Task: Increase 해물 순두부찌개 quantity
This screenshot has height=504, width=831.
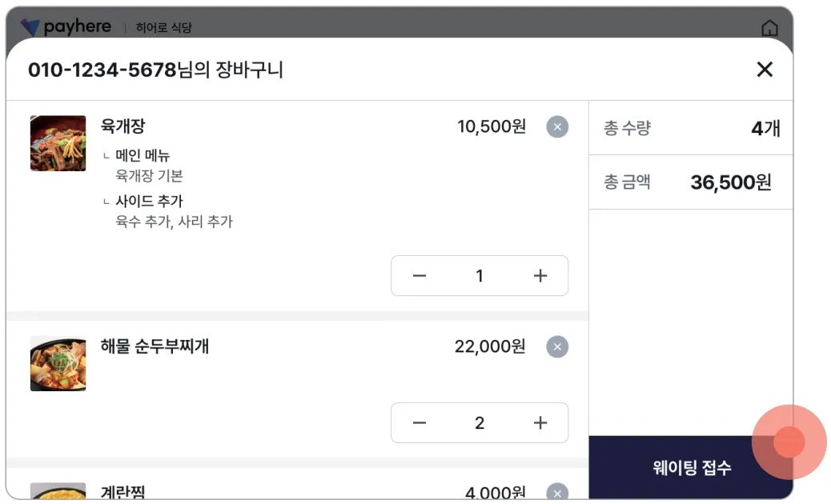Action: click(540, 423)
